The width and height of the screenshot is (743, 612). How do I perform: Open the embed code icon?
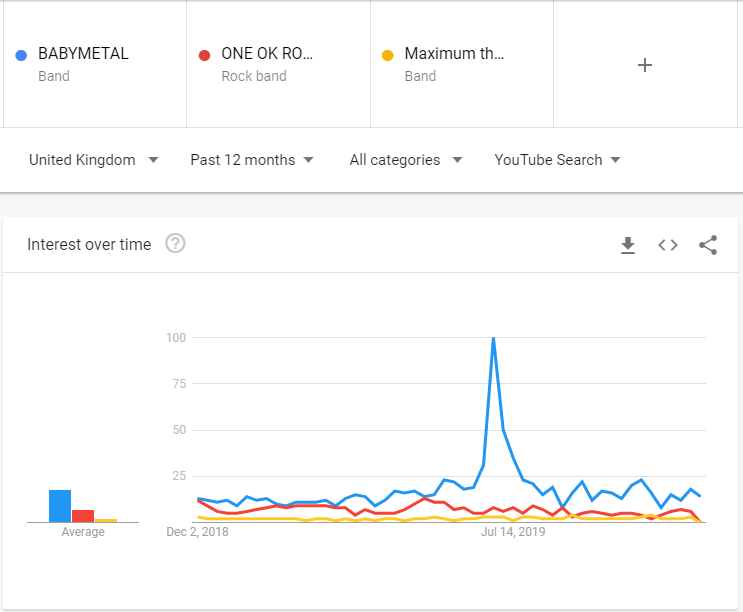pos(668,245)
